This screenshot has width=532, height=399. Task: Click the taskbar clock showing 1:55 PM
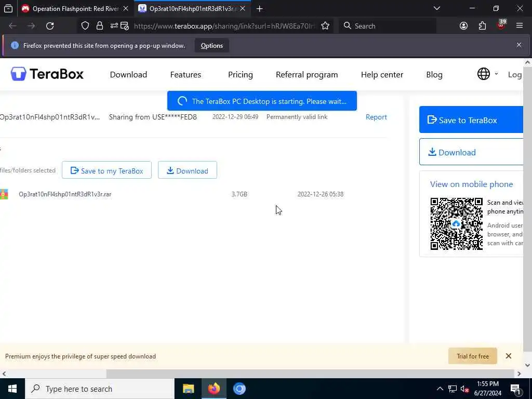487,389
